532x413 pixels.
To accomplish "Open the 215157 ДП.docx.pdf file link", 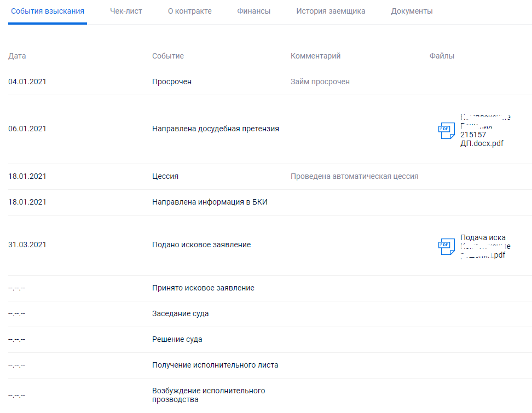I will 482,139.
